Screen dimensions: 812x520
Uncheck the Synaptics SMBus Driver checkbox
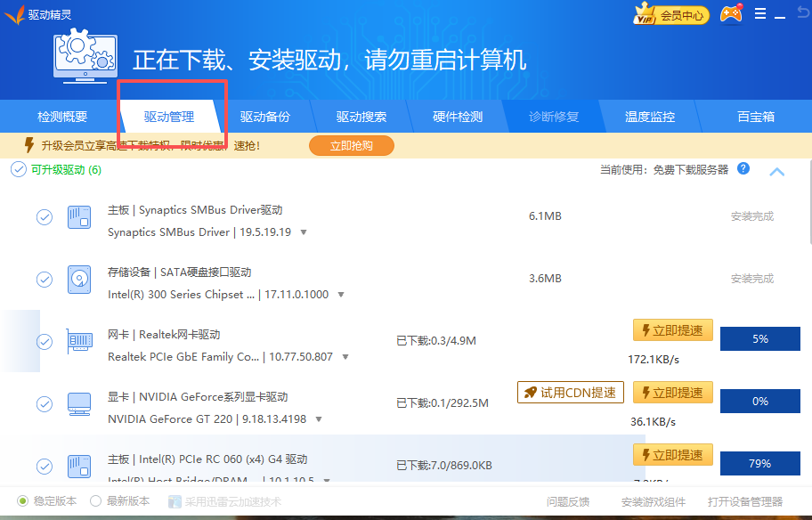click(x=44, y=217)
